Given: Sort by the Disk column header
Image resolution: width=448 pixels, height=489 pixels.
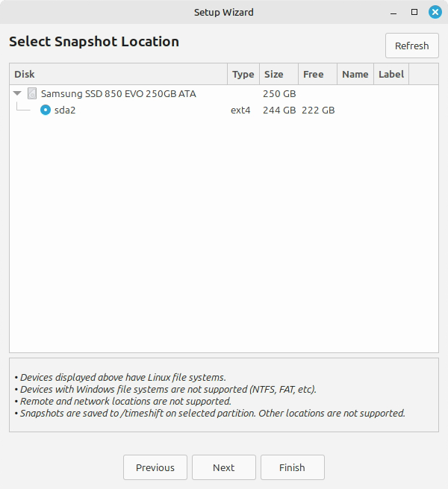Looking at the screenshot, I should 118,74.
